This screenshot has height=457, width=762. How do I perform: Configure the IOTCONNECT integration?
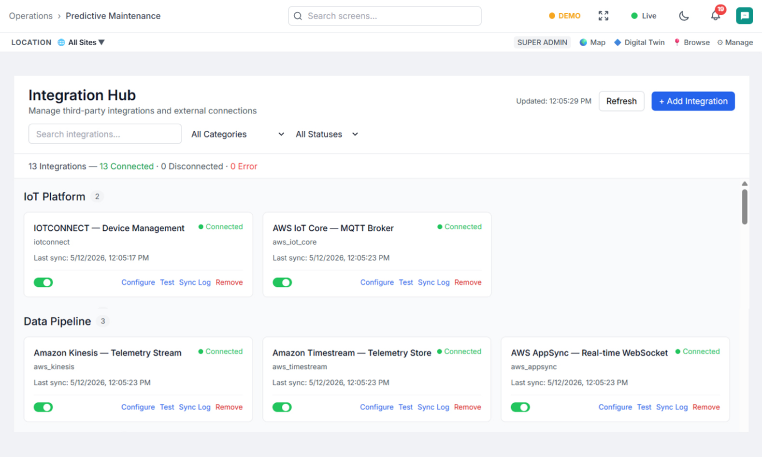click(x=138, y=282)
